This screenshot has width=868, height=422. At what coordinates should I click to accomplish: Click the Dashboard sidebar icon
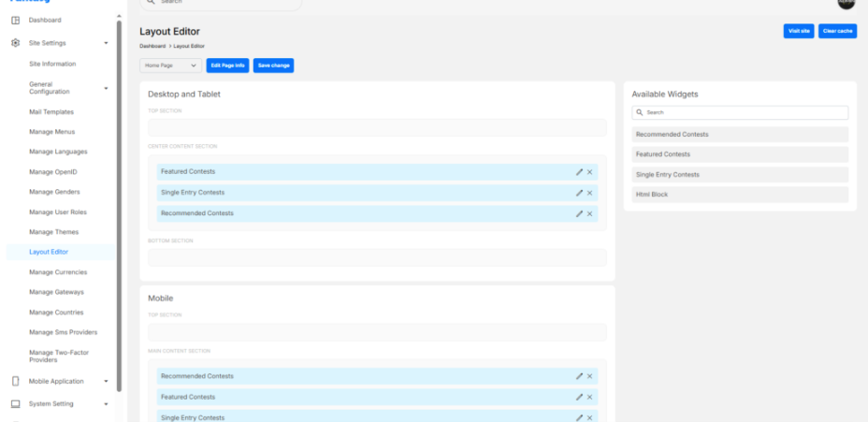point(16,20)
